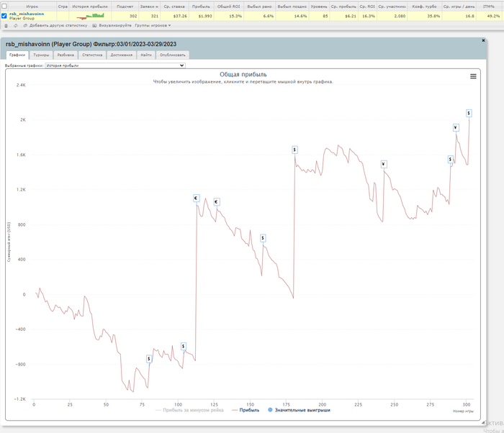Open the 'Найти' tab
This screenshot has height=433, width=504.
[146, 55]
